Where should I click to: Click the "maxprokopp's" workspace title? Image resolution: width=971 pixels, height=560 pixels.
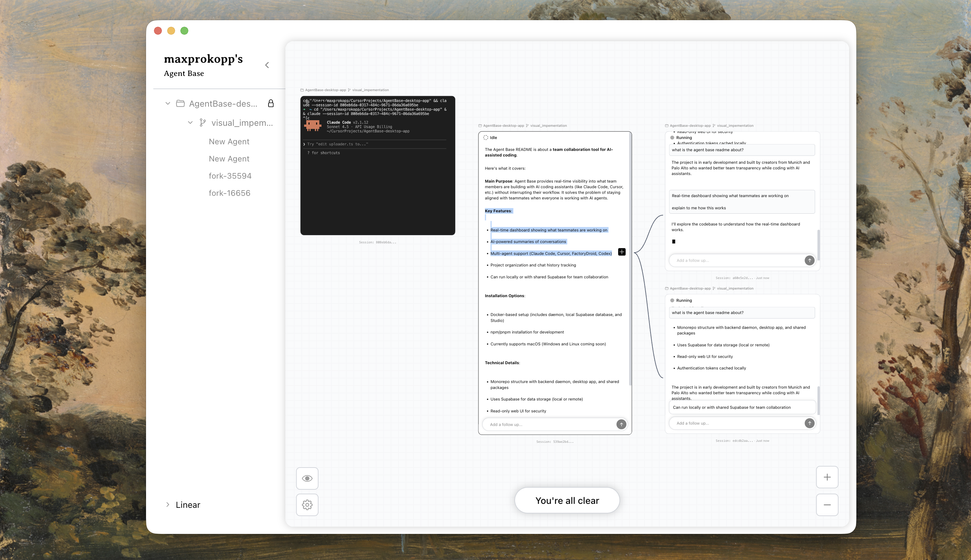(203, 59)
